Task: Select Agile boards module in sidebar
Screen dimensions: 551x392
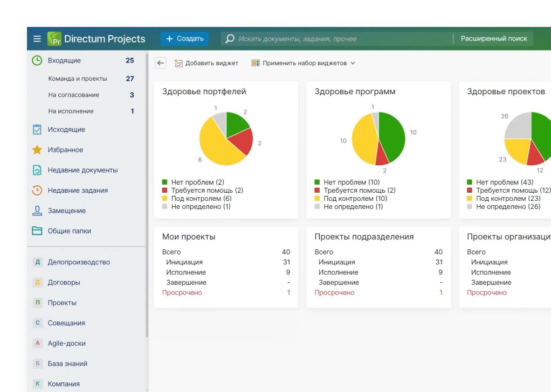Action: [x=66, y=344]
